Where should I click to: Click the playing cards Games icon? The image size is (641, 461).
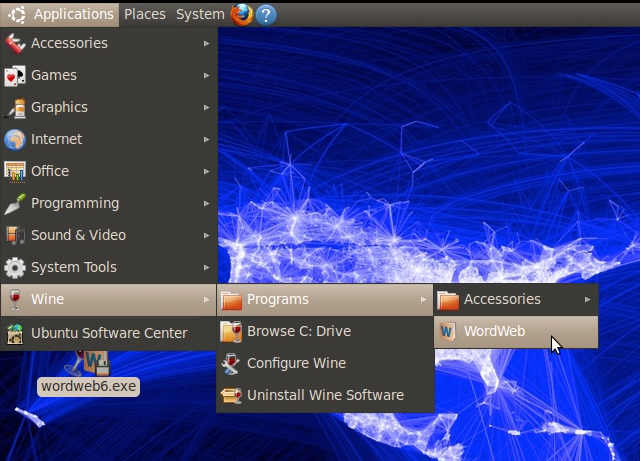click(x=15, y=76)
